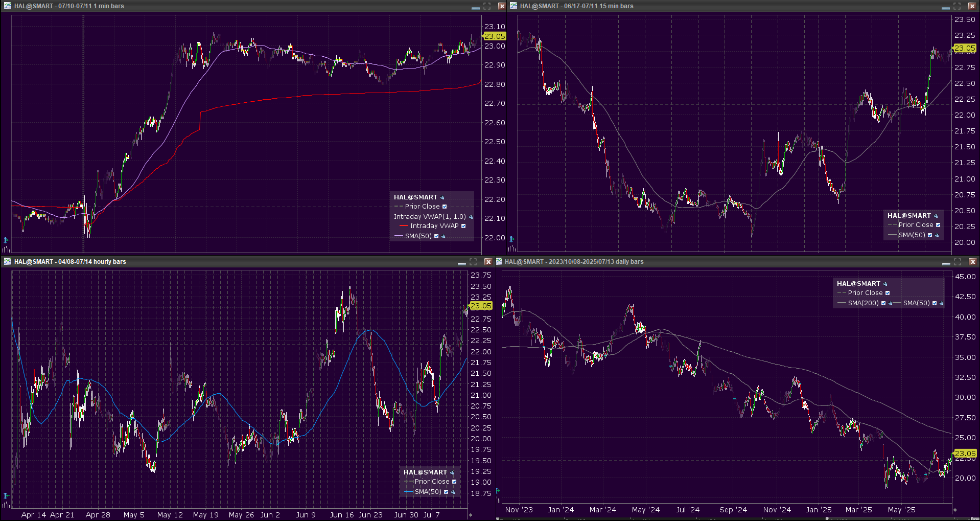Close the 15 min bars chart panel
This screenshot has height=521, width=980.
pyautogui.click(x=972, y=6)
